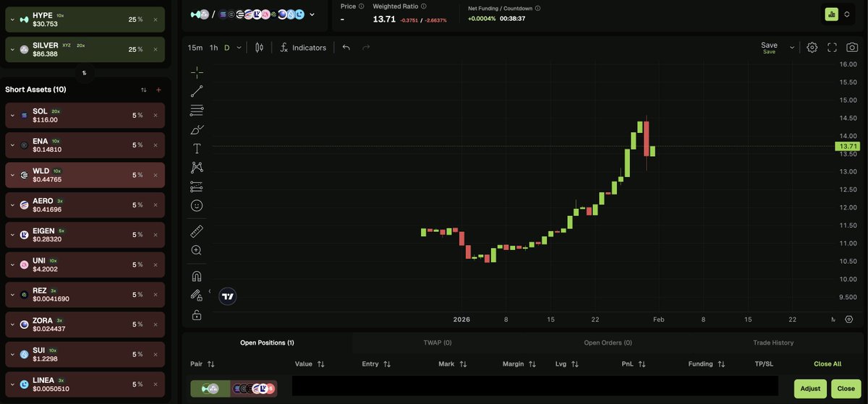The image size is (868, 404).
Task: Open chart settings gear
Action: (x=812, y=47)
